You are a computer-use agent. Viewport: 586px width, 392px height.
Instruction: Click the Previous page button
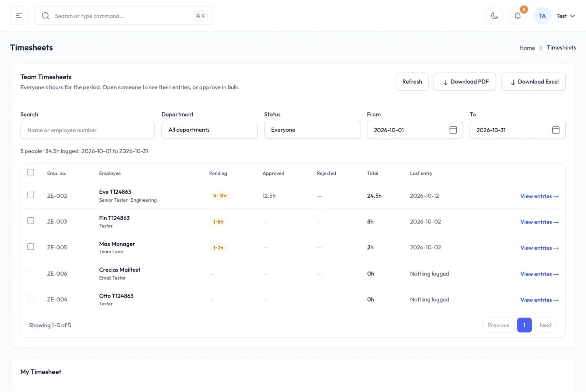(x=498, y=325)
